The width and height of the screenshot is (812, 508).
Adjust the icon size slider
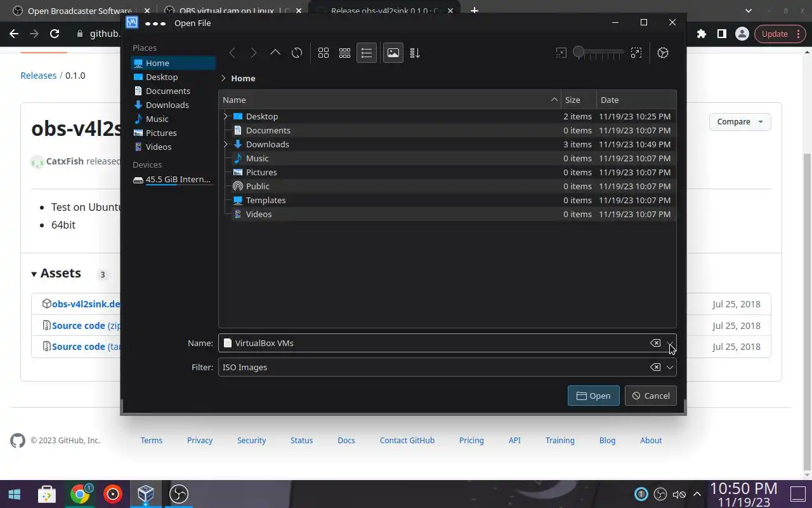pyautogui.click(x=598, y=53)
